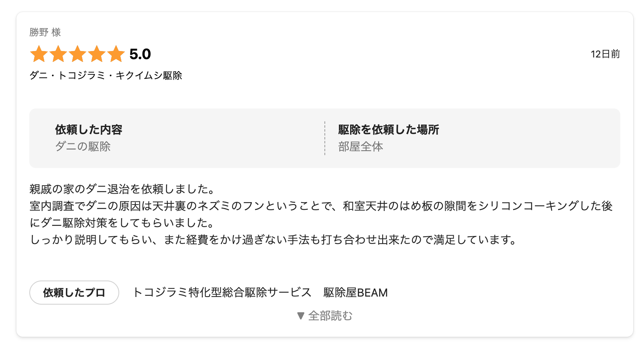Click the 駆除を依頼した場所 heading
The width and height of the screenshot is (644, 344).
tap(388, 129)
